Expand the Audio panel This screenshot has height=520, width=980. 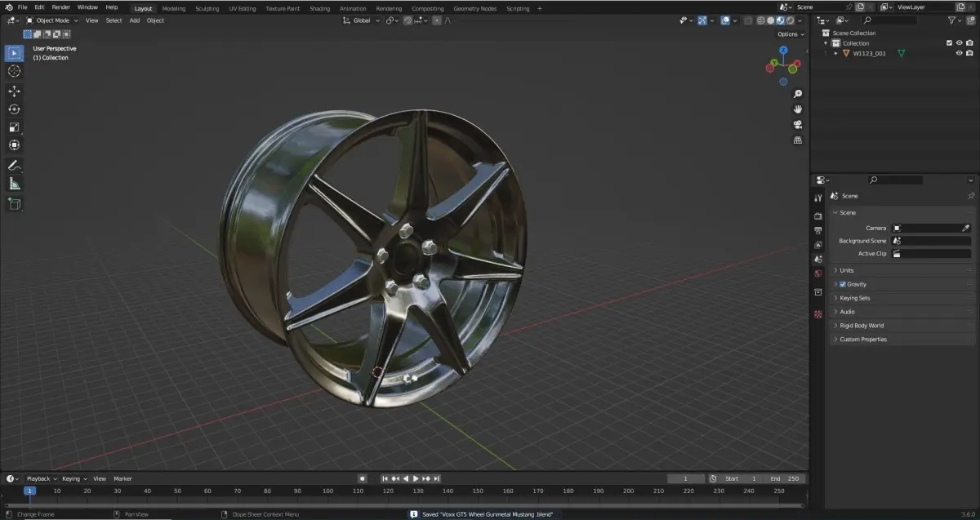(902, 312)
